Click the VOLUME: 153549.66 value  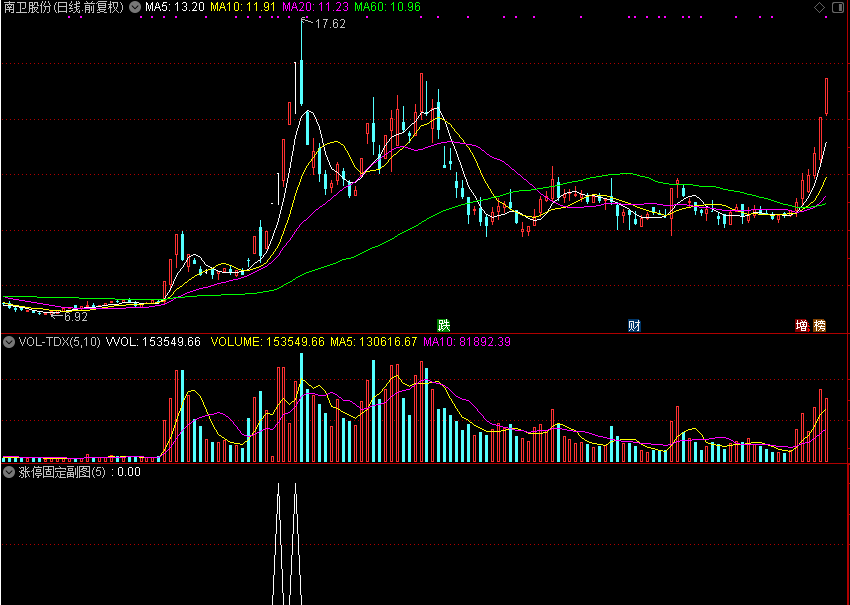267,342
